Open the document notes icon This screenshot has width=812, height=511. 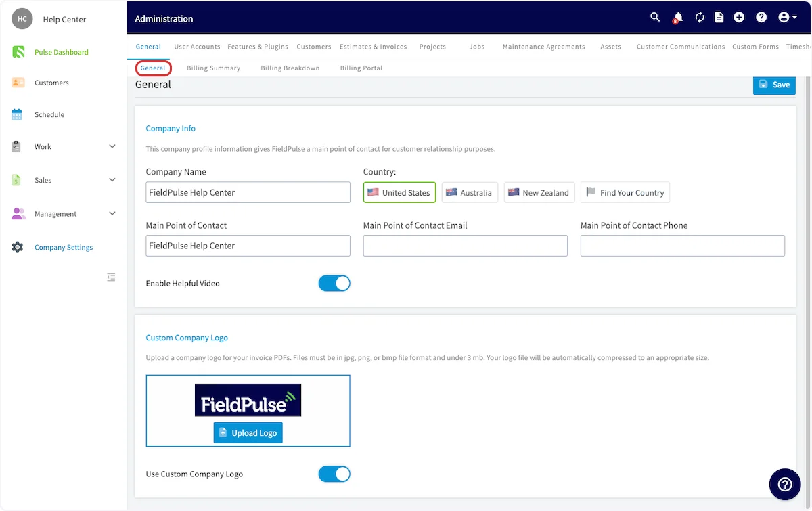click(719, 18)
